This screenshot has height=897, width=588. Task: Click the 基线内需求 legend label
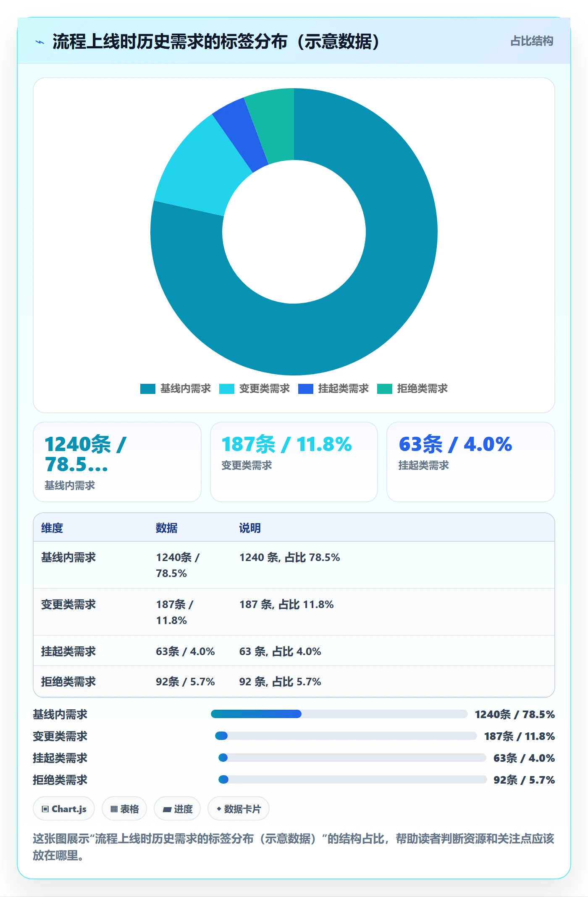click(186, 389)
